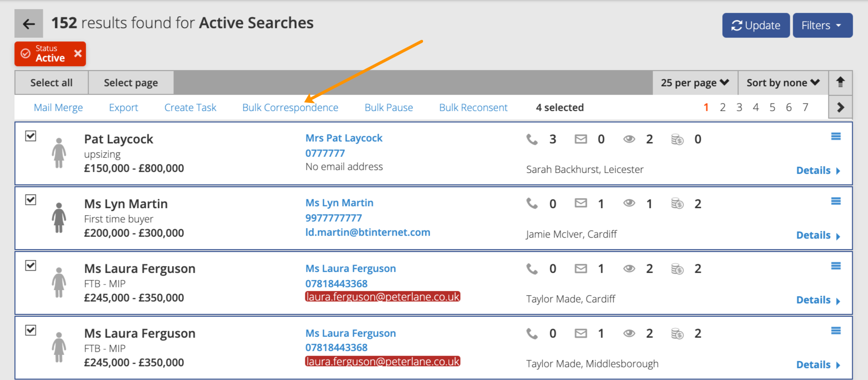Click eye icon in Taylor Made, Cardiff row
This screenshot has width=868, height=380.
pyautogui.click(x=629, y=269)
